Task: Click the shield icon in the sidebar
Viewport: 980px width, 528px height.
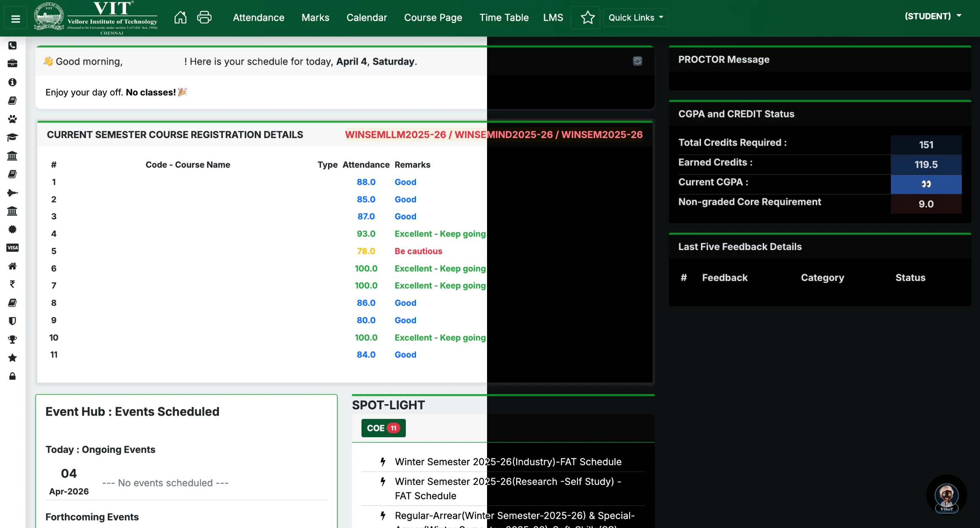Action: click(x=12, y=321)
